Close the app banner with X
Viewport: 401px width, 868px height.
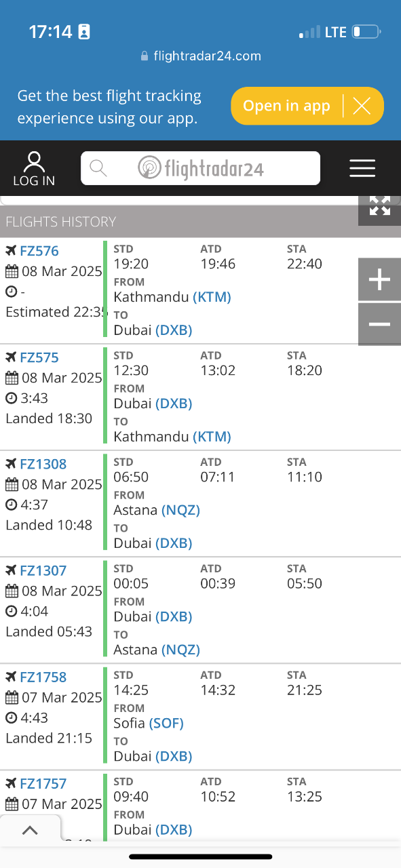362,106
